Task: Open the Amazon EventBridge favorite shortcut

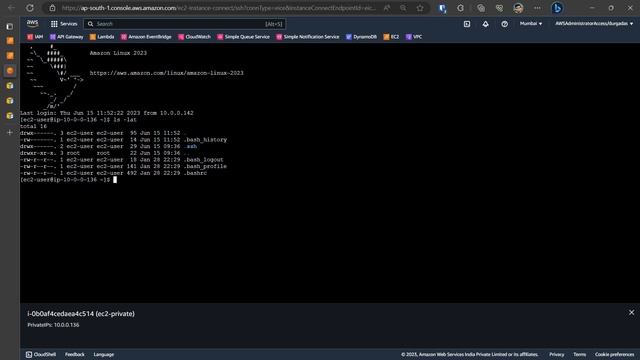Action: pos(146,37)
